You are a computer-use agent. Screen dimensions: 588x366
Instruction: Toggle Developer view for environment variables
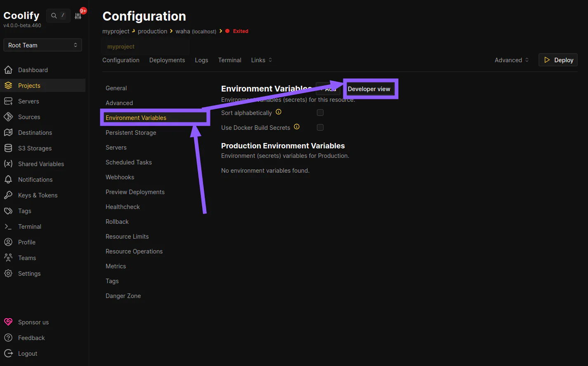[x=370, y=89]
